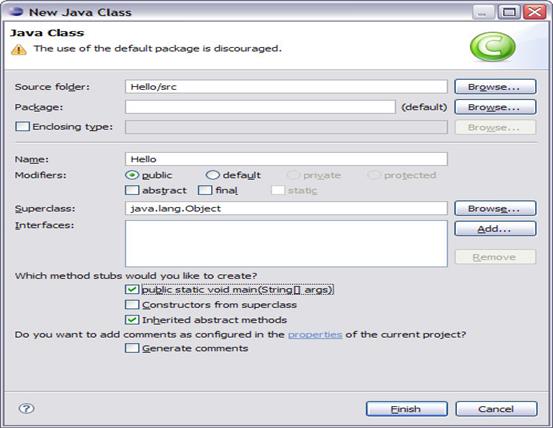This screenshot has width=553, height=428.
Task: Click the default package warning icon
Action: pyautogui.click(x=19, y=49)
